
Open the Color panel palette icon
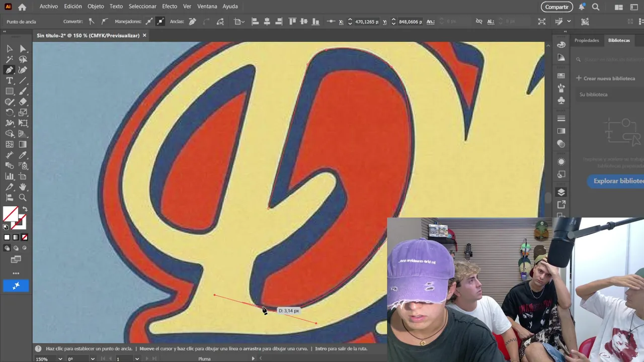pos(561,45)
